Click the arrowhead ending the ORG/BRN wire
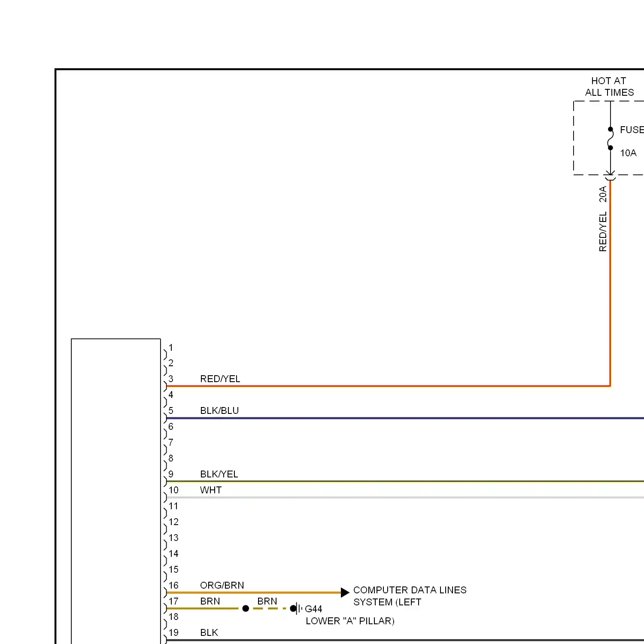The image size is (644, 644). pyautogui.click(x=345, y=592)
